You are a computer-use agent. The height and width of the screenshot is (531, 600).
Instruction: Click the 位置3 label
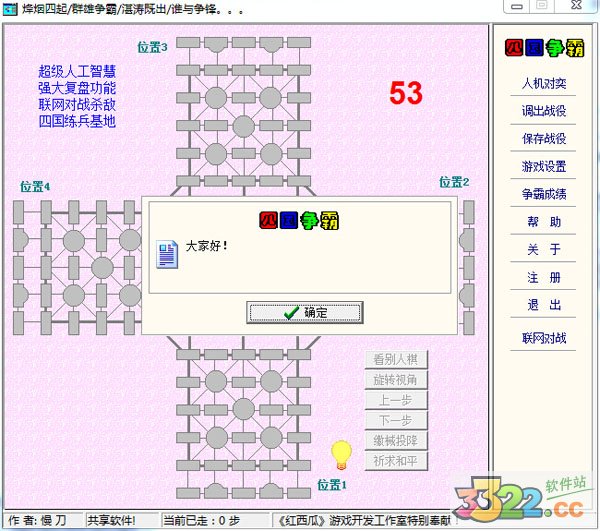click(x=152, y=47)
